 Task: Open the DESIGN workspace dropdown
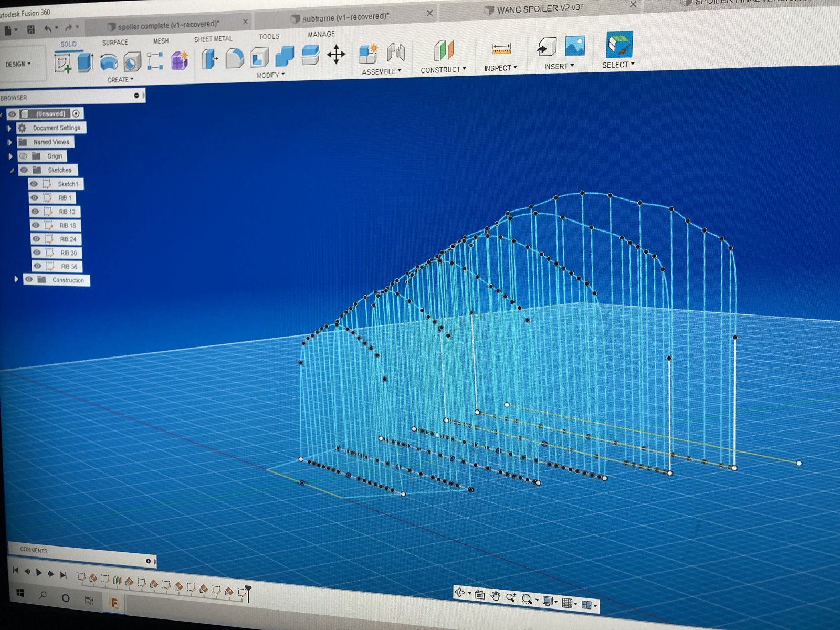18,64
